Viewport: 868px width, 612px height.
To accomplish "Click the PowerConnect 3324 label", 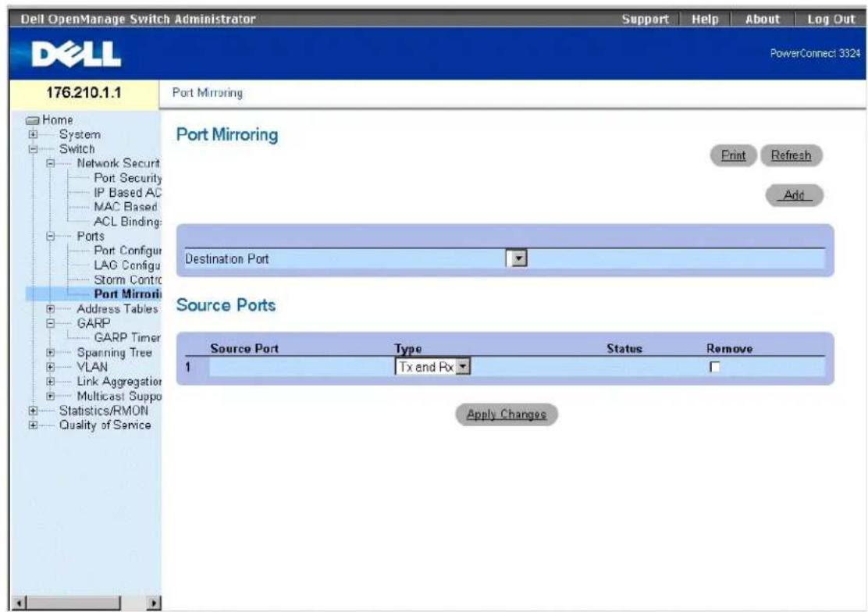I will point(816,54).
